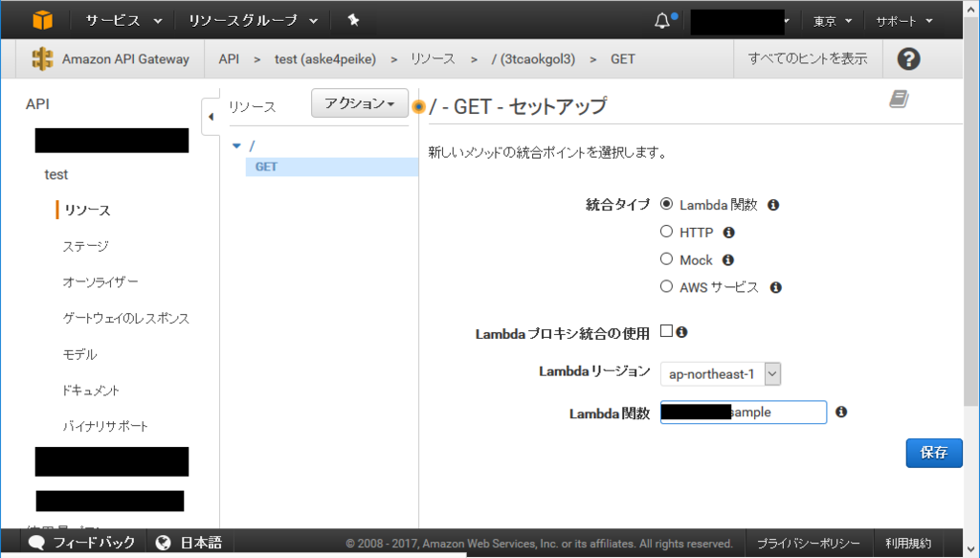The image size is (980, 558).
Task: Select GET method in resource tree
Action: point(332,167)
